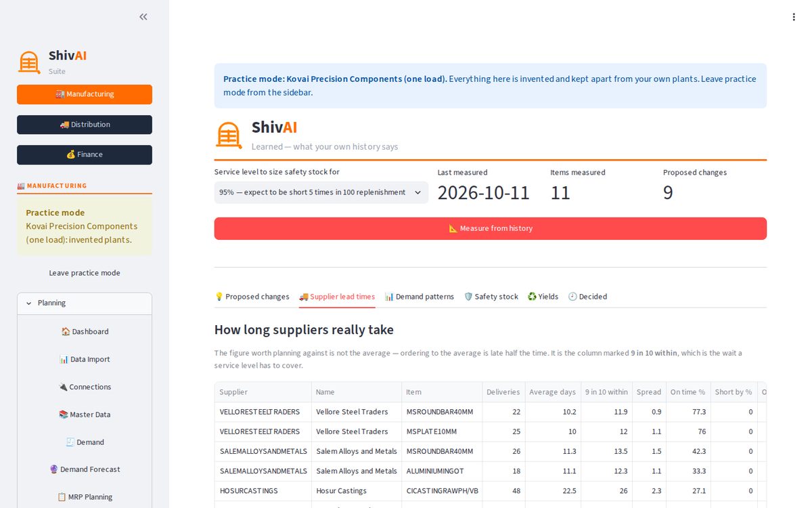The width and height of the screenshot is (812, 508).
Task: Select the HOSURCASTINGS supplier cell
Action: click(263, 490)
